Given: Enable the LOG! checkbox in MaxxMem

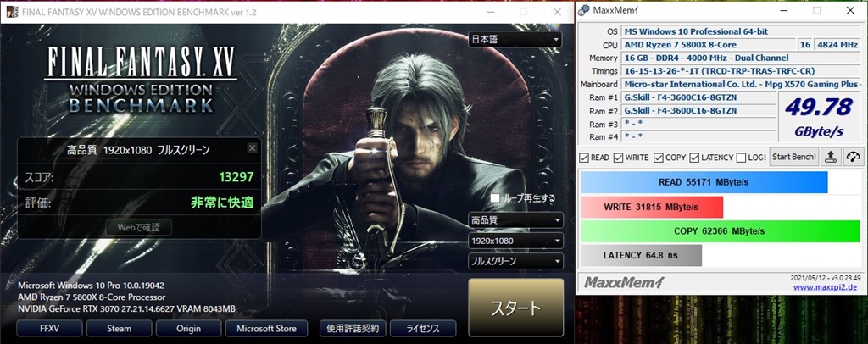Looking at the screenshot, I should click(x=741, y=158).
